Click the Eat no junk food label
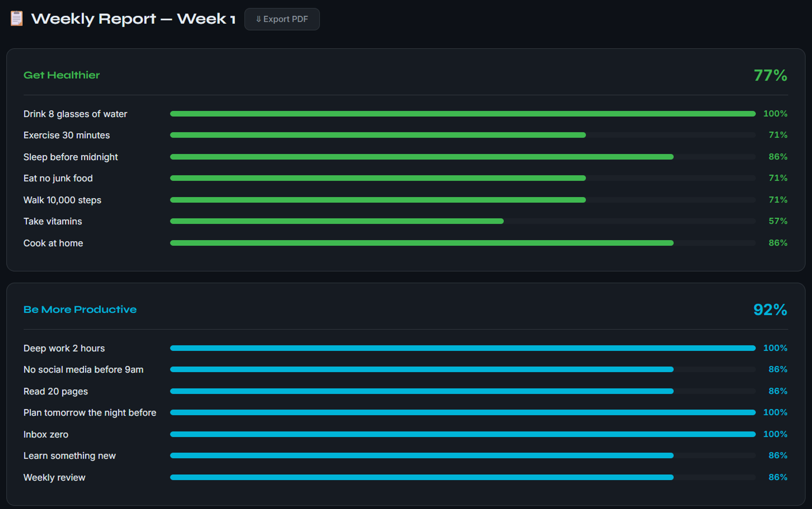This screenshot has height=509, width=812. (x=58, y=179)
